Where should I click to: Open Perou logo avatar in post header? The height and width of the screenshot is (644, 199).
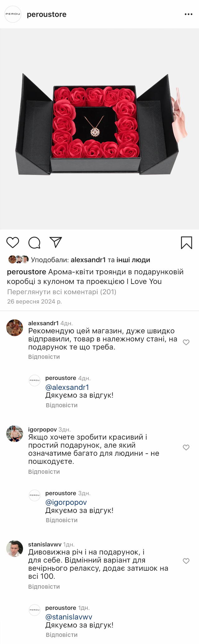click(x=13, y=14)
